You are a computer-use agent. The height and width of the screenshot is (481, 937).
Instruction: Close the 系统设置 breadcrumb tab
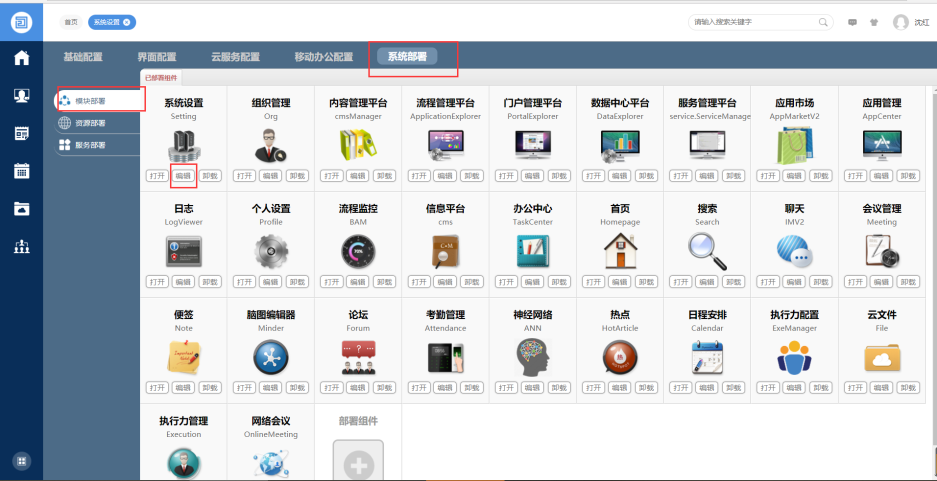coord(127,22)
